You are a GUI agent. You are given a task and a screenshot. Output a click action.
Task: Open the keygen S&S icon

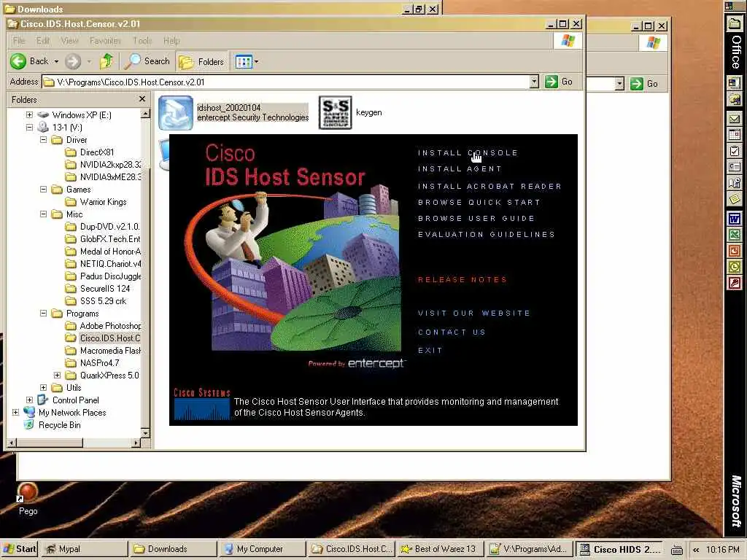pyautogui.click(x=335, y=112)
